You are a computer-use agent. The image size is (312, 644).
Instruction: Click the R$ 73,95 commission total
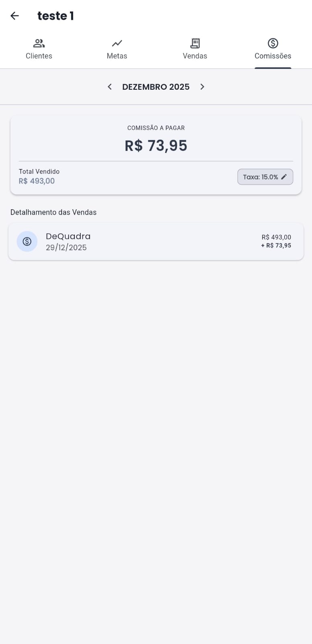point(156,145)
